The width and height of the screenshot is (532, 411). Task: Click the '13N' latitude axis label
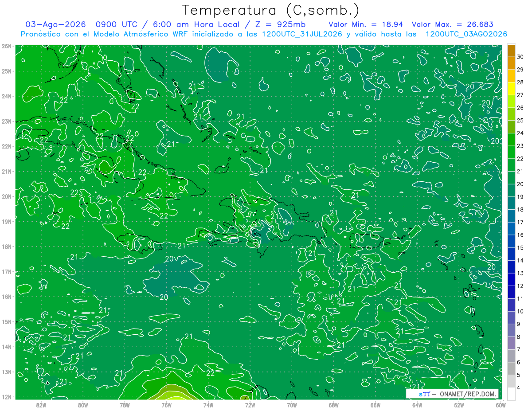point(6,372)
